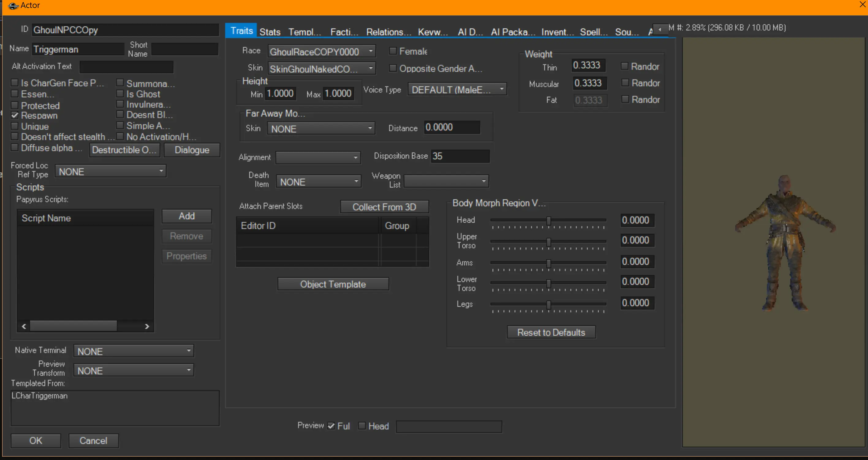Check Doesn't affect stealth meter
Screen dimensions: 868x460
14,136
